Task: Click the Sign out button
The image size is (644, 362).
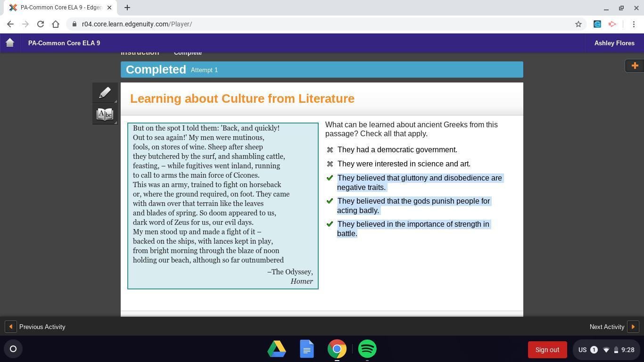Action: click(x=547, y=350)
